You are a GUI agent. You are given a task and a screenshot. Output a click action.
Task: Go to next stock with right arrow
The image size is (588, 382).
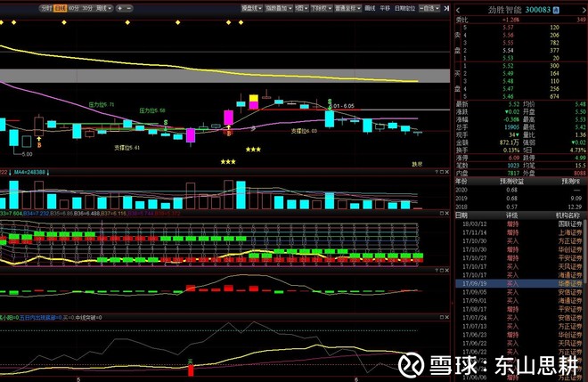584,10
